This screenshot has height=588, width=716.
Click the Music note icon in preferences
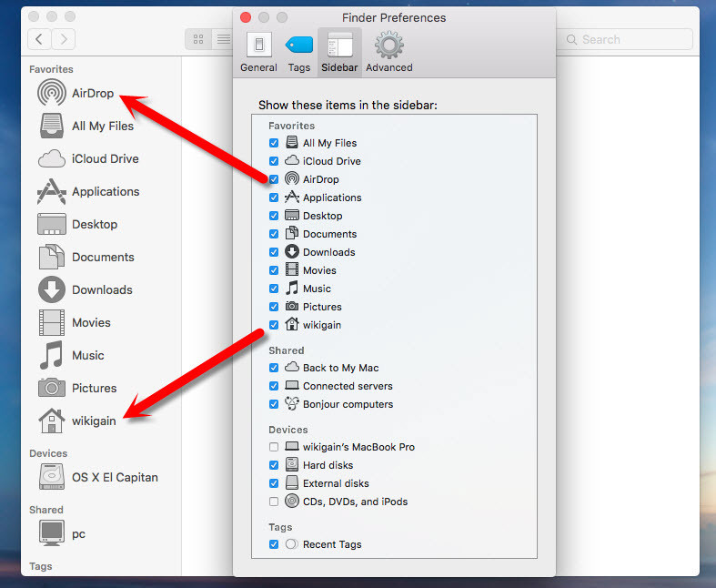tap(292, 289)
